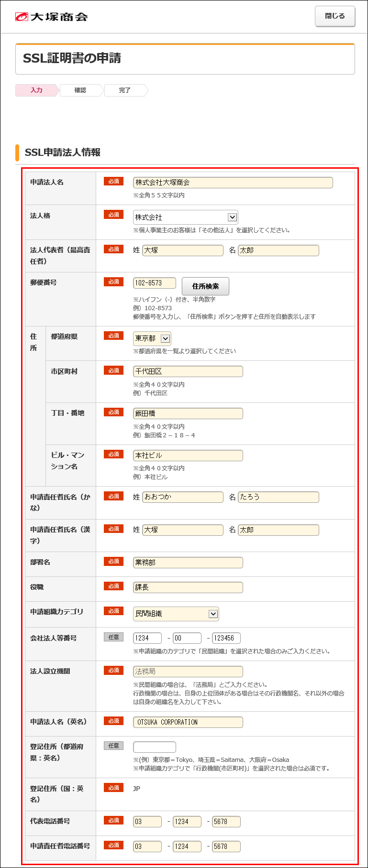
Task: Click the 必須 badge for 申請法人名
Action: (x=113, y=181)
